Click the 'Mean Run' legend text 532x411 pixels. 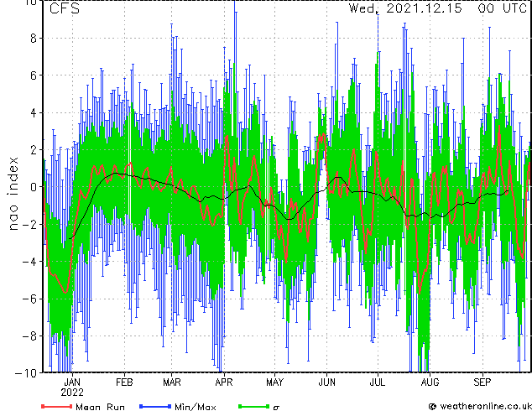tap(100, 407)
